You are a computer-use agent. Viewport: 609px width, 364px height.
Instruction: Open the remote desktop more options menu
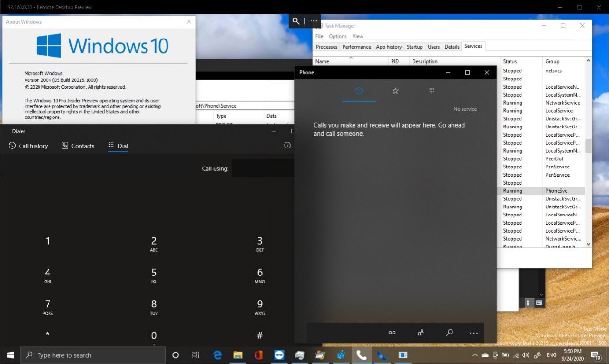(x=314, y=21)
